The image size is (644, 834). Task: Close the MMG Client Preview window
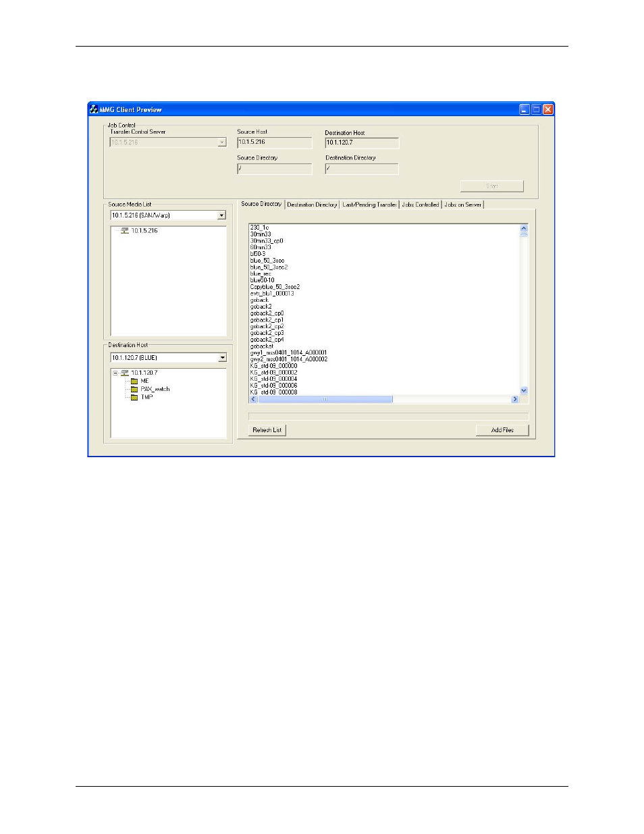[x=548, y=109]
